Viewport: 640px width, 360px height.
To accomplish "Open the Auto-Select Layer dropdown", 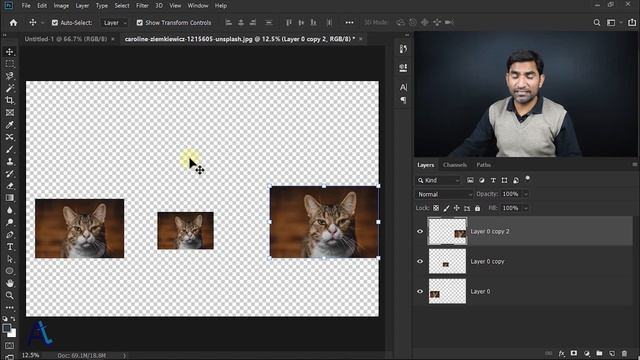I will tap(114, 23).
